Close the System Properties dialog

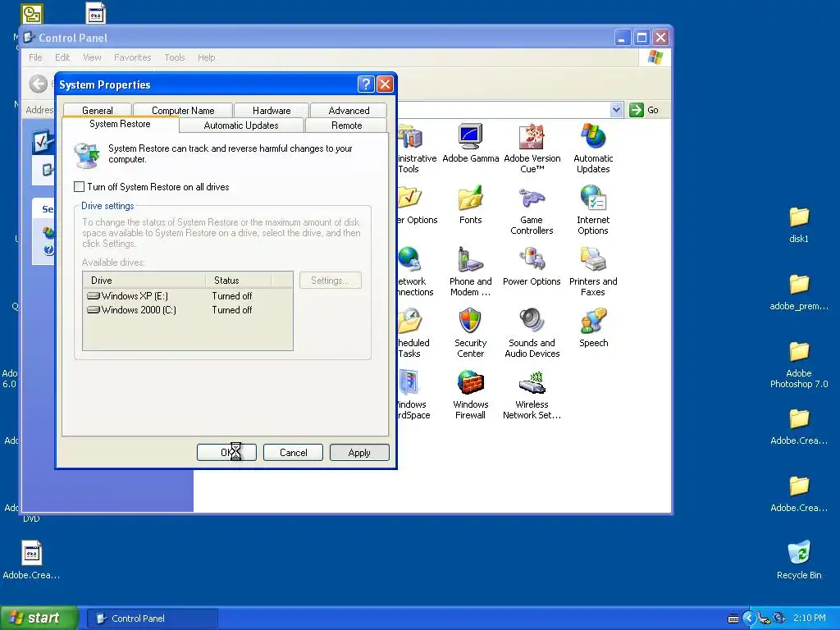(385, 84)
